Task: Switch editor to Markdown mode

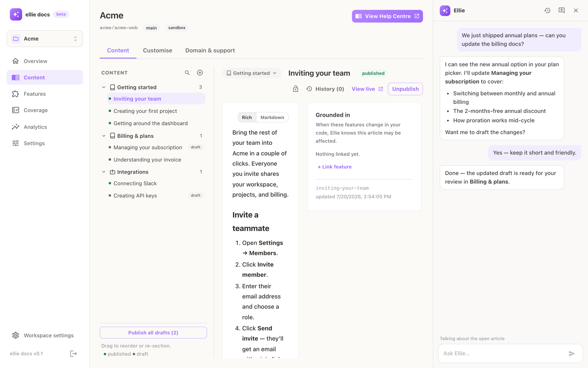Action: (x=272, y=117)
